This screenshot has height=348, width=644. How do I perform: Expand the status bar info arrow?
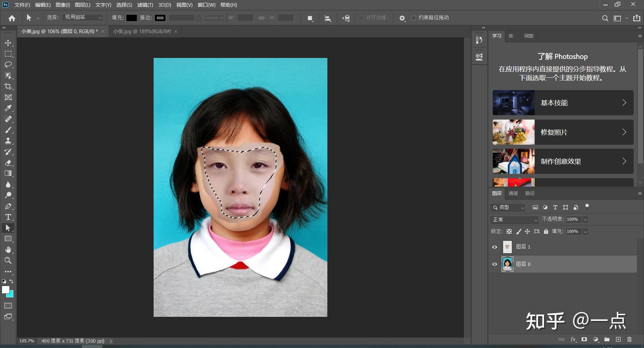tap(111, 341)
